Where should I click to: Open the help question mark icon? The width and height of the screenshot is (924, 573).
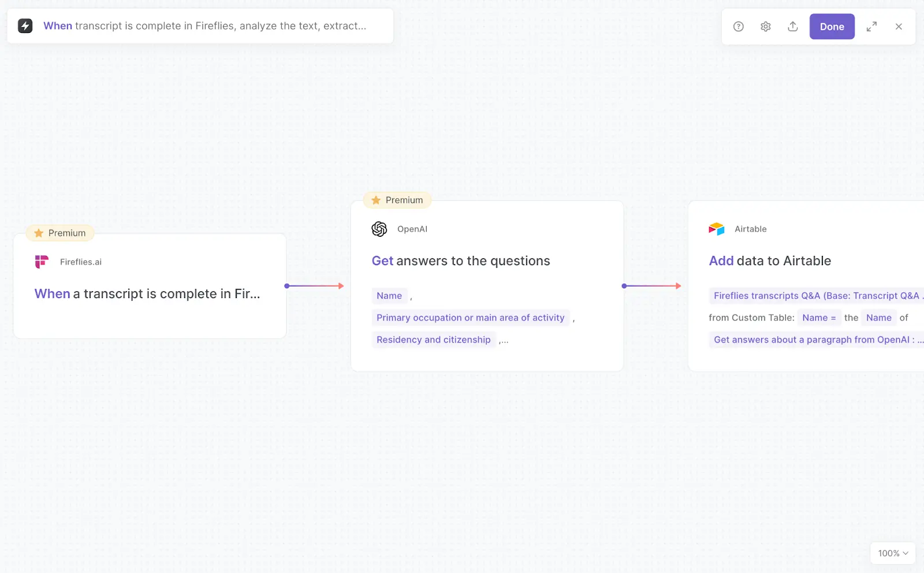pos(738,27)
